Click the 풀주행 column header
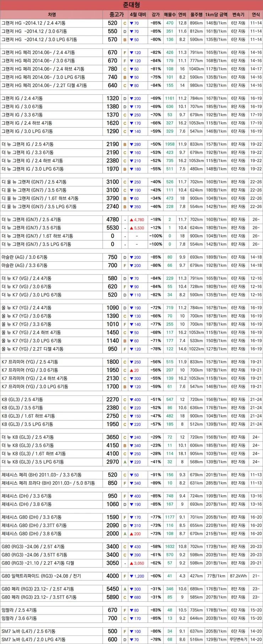Screen dimensions: 263x644 pos(196,15)
